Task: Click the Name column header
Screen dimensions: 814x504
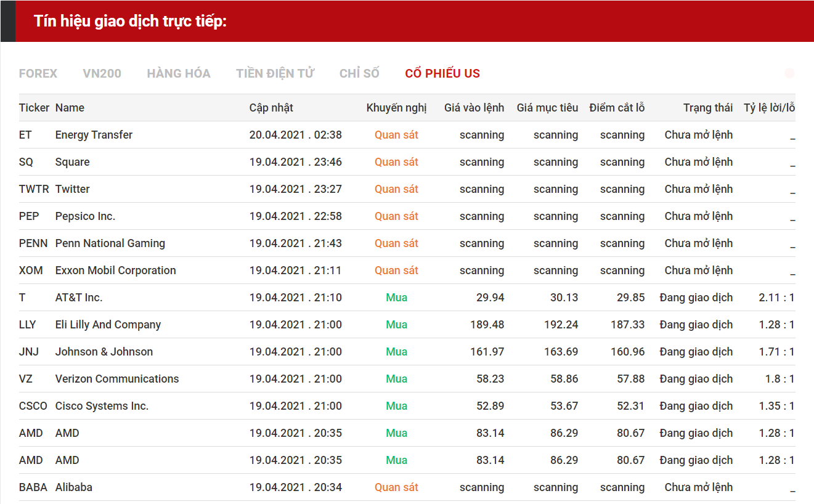Action: [70, 108]
